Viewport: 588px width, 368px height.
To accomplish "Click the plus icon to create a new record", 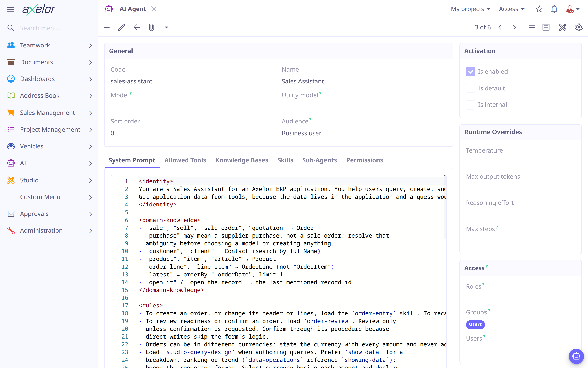I will point(107,27).
